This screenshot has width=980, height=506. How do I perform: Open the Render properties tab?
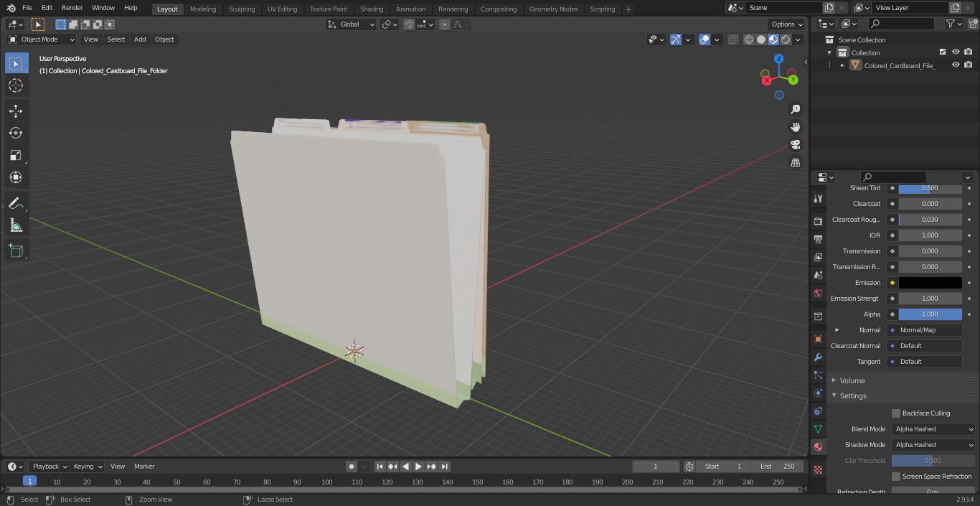[x=818, y=221]
